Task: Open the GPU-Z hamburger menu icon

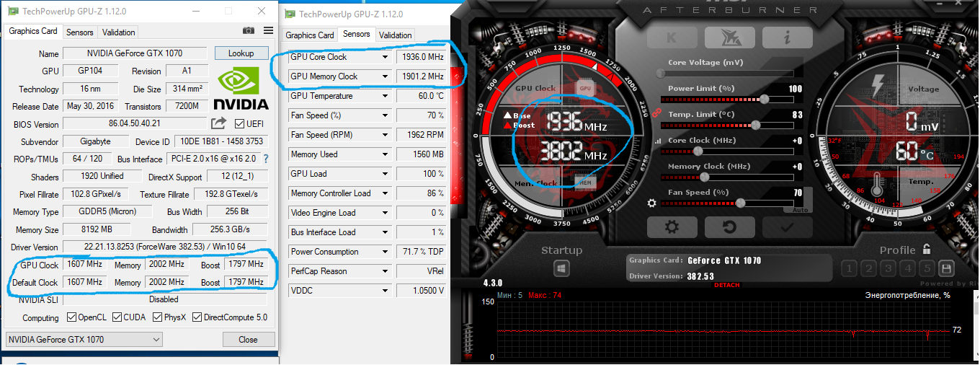Action: (x=268, y=31)
